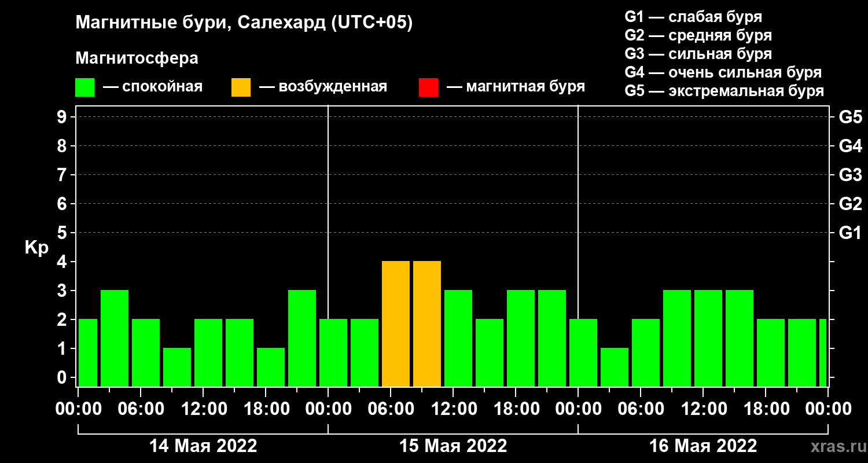Click the green 'спокойная' legend swatch
Image resolution: width=868 pixels, height=463 pixels.
click(84, 87)
